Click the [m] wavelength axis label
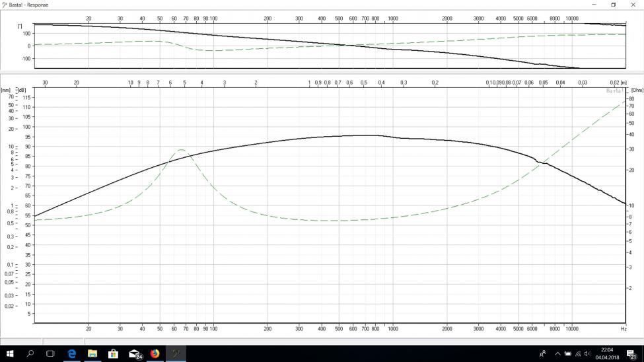Image resolution: width=644 pixels, height=362 pixels. 624,83
